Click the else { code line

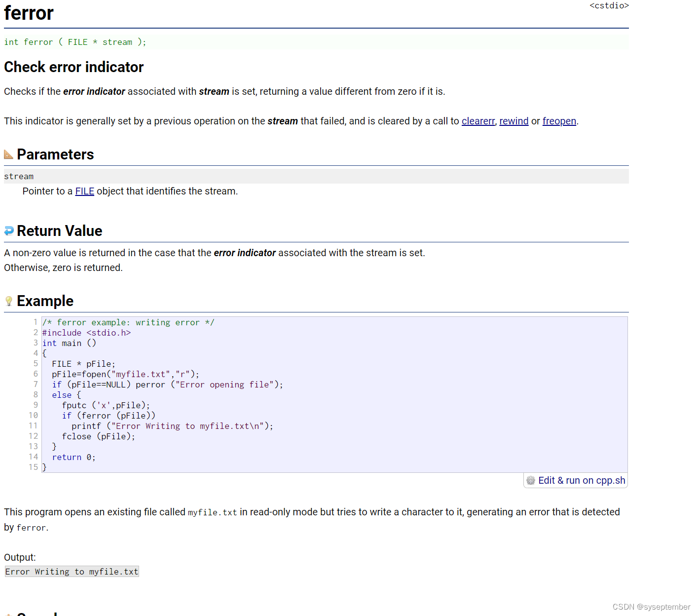point(66,395)
